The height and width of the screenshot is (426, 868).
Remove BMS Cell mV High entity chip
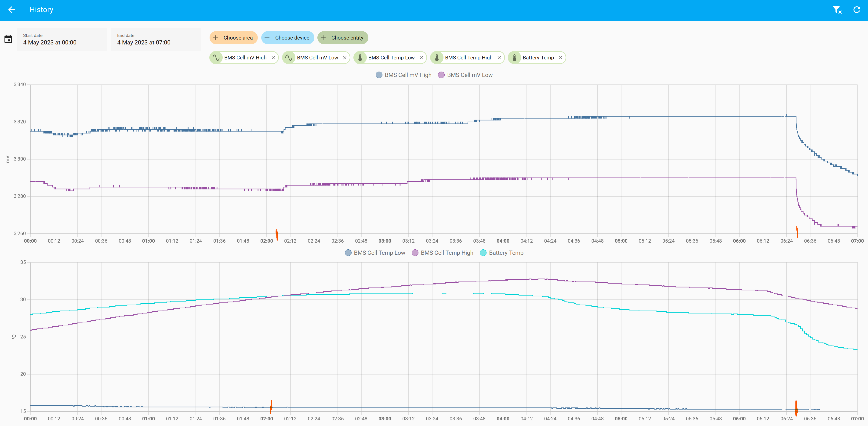(x=273, y=58)
